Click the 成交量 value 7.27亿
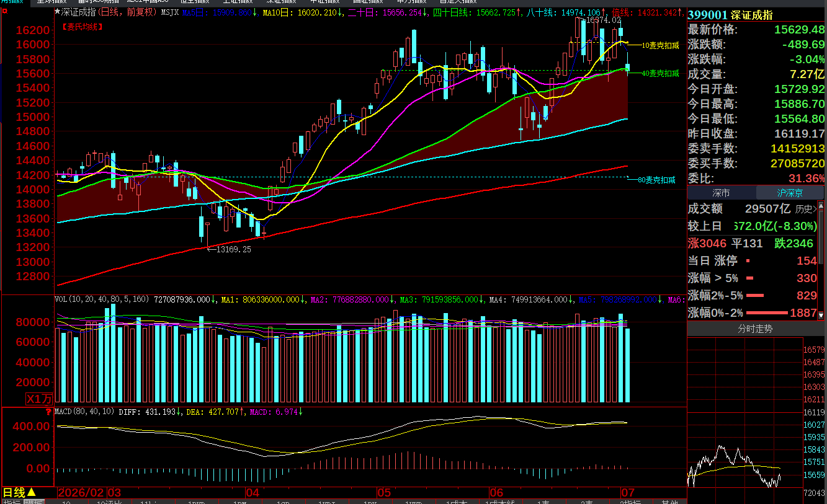 tap(807, 74)
